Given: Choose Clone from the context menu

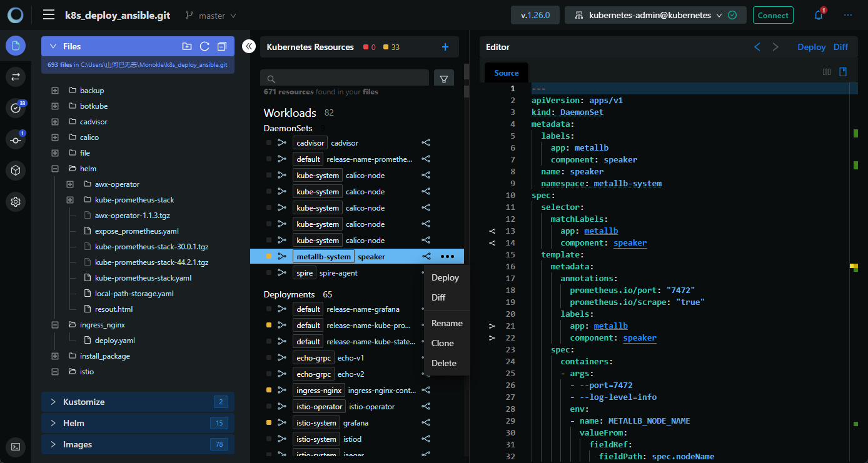Looking at the screenshot, I should (447, 343).
